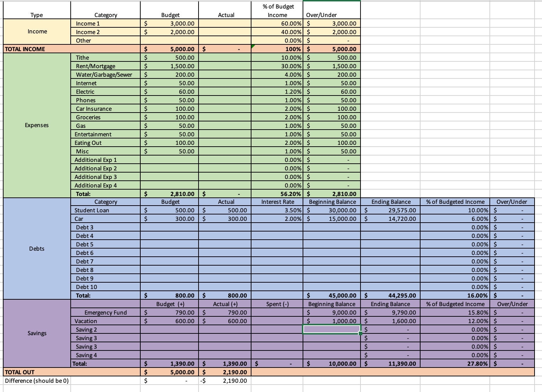
Task: Select Expenses total percent 56.20% cell
Action: pos(277,194)
